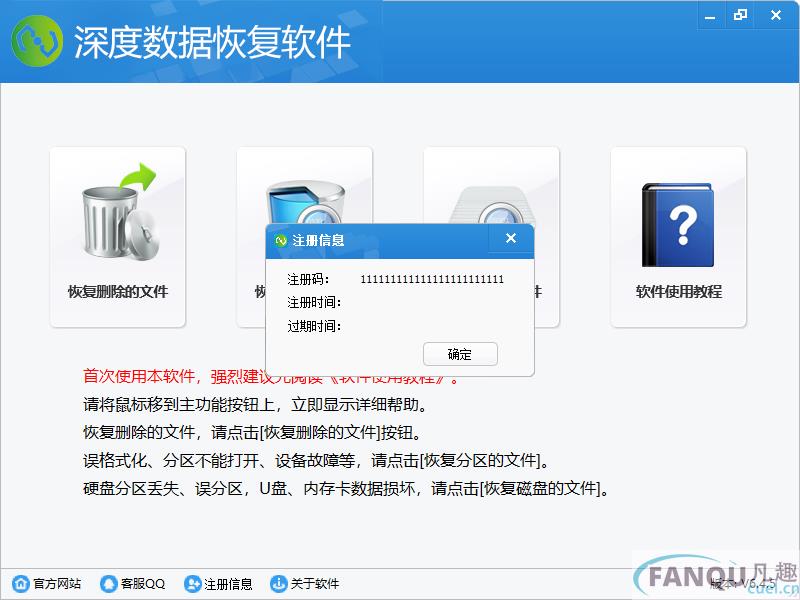This screenshot has height=600, width=800.
Task: Click the registration info user icon
Action: tap(192, 583)
